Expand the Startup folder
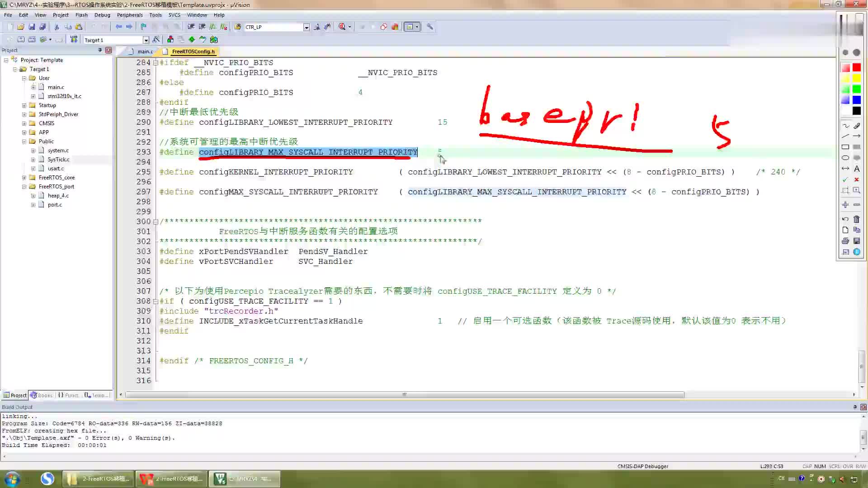The image size is (868, 488). click(24, 105)
